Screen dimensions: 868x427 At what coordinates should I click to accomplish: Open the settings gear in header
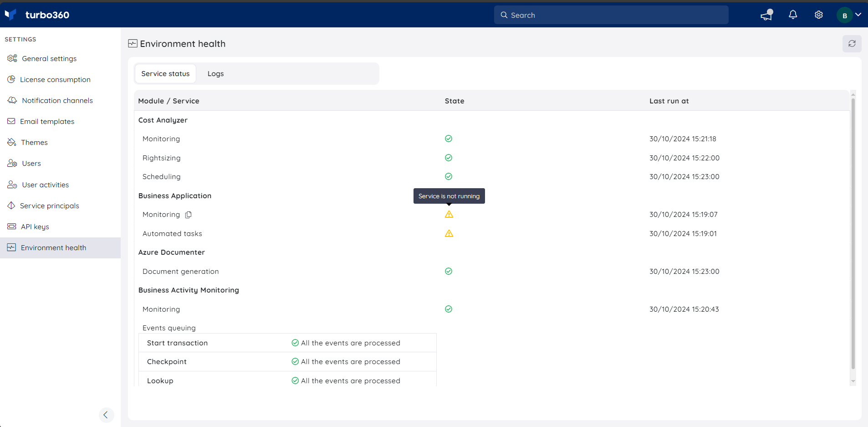819,15
